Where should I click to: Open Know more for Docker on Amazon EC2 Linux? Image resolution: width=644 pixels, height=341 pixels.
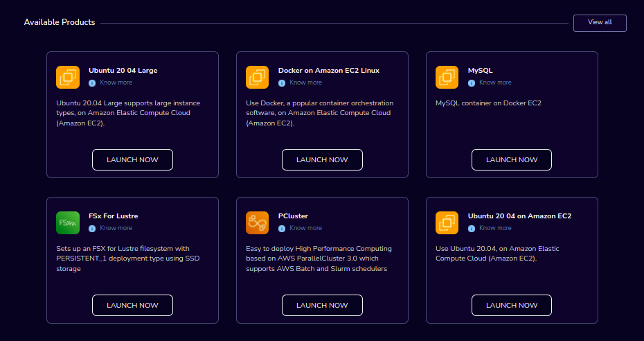click(x=305, y=82)
